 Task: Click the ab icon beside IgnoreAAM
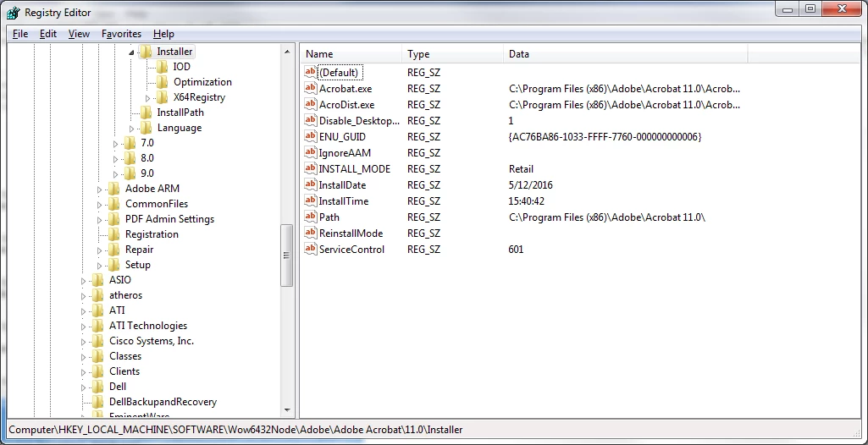click(311, 152)
